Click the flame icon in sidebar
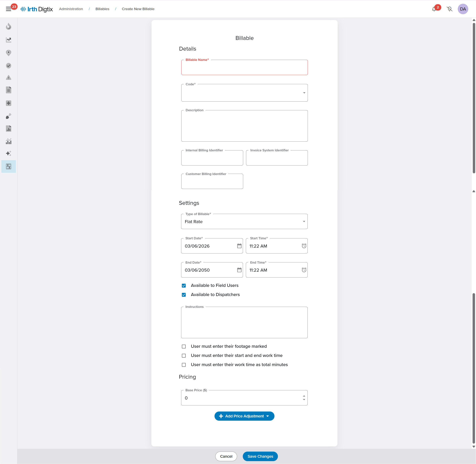 (9, 26)
